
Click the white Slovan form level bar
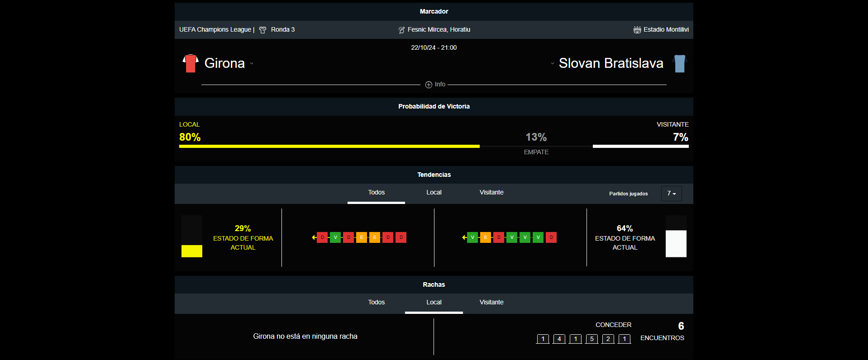tap(676, 244)
